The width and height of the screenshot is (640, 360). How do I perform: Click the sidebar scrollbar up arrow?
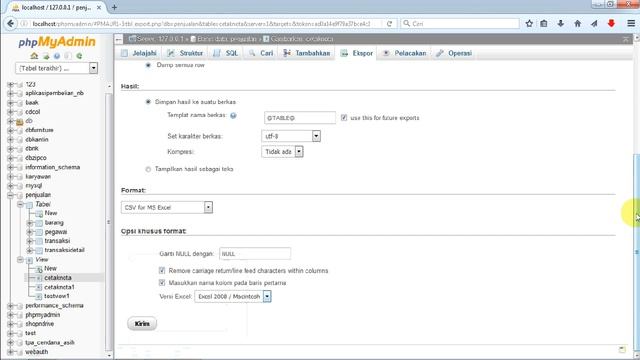pos(109,87)
